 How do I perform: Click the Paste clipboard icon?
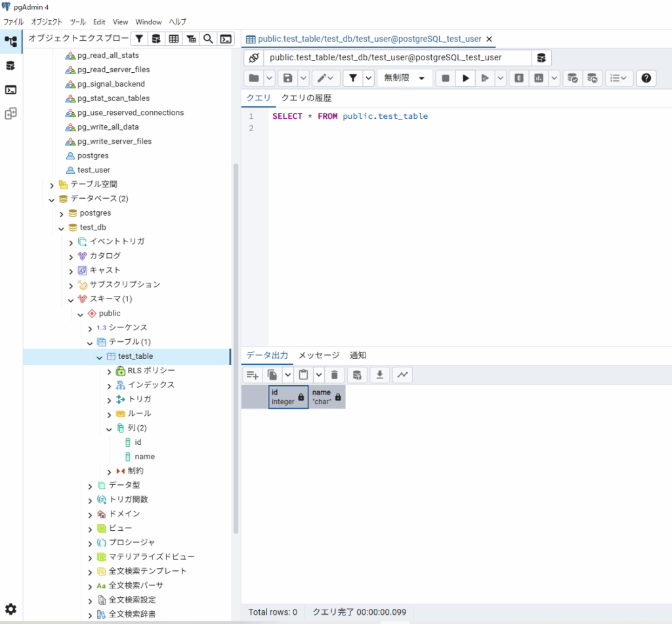[x=303, y=375]
